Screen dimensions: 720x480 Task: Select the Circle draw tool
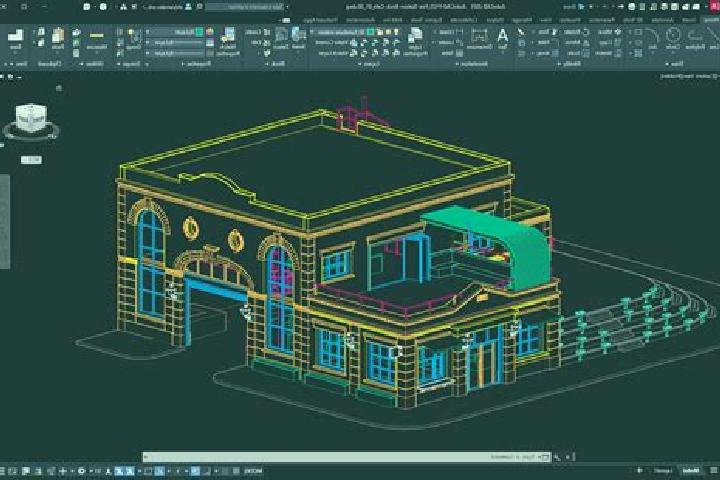pyautogui.click(x=673, y=39)
